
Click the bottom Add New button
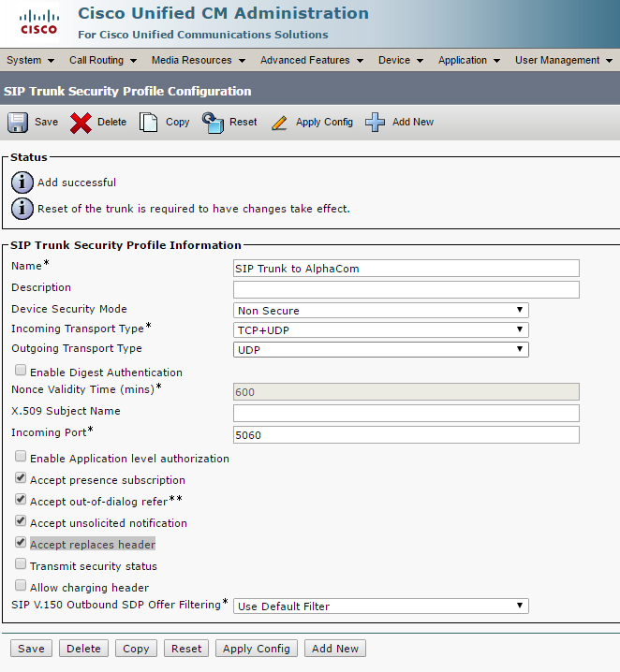pyautogui.click(x=335, y=649)
